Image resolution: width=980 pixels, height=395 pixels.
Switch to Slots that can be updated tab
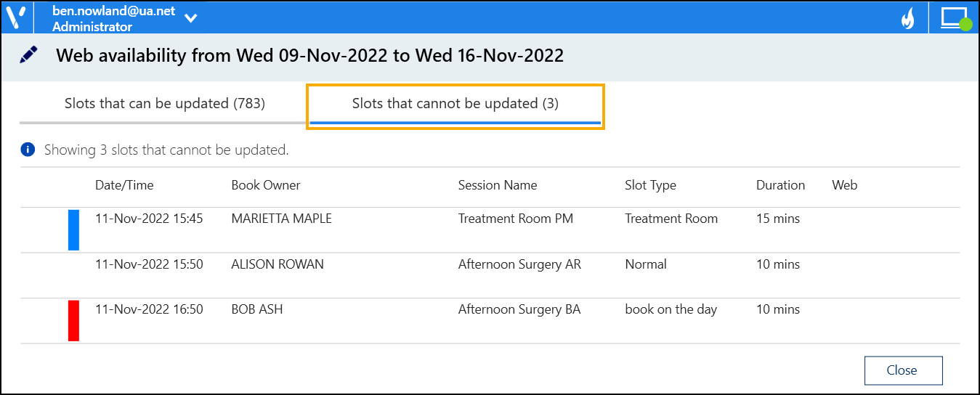(165, 104)
